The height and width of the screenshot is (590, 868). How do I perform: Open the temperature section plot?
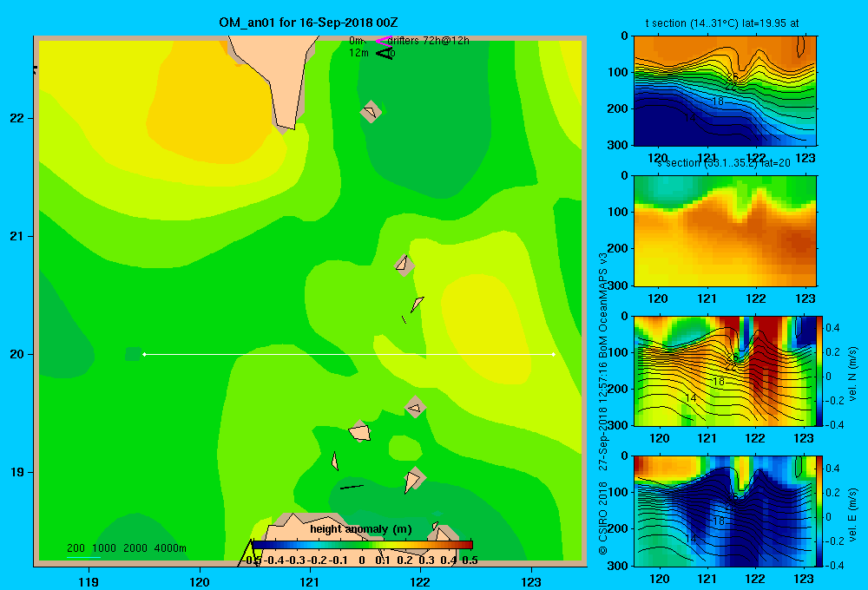point(725,91)
